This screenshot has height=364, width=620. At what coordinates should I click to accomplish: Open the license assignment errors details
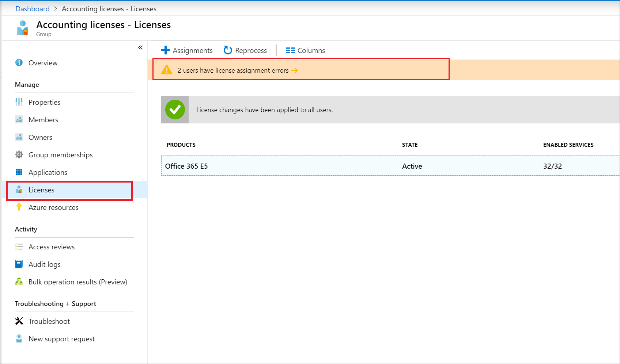[295, 70]
